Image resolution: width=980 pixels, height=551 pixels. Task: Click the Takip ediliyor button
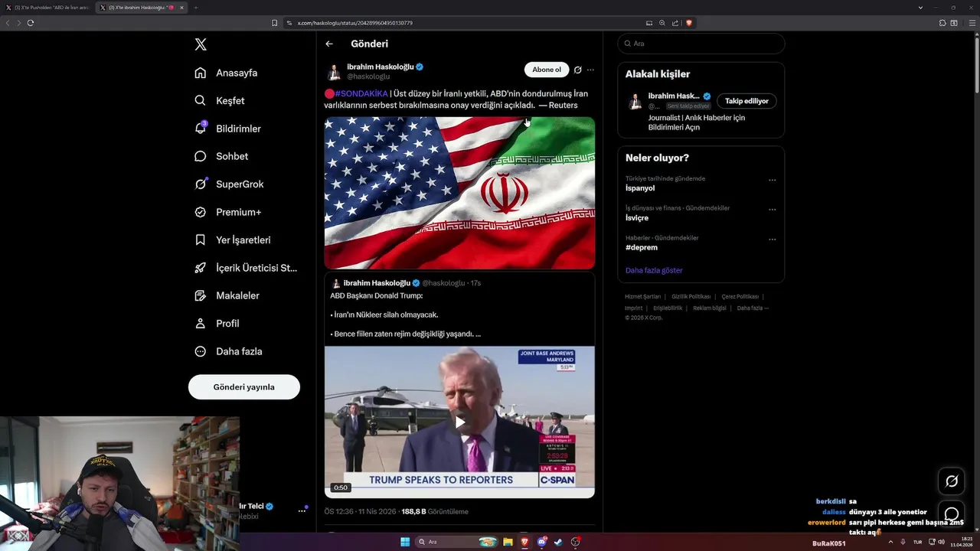(746, 101)
